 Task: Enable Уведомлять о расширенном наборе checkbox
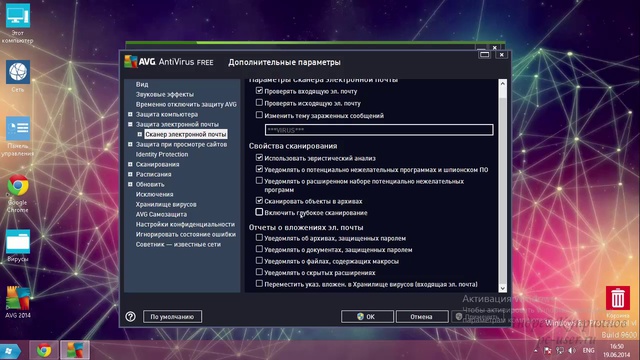pos(259,180)
